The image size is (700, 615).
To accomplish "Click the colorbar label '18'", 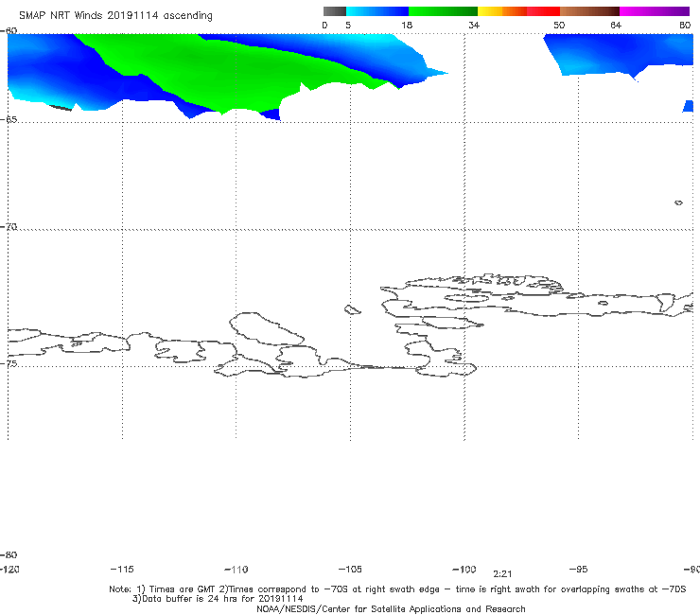I will 407,26.
